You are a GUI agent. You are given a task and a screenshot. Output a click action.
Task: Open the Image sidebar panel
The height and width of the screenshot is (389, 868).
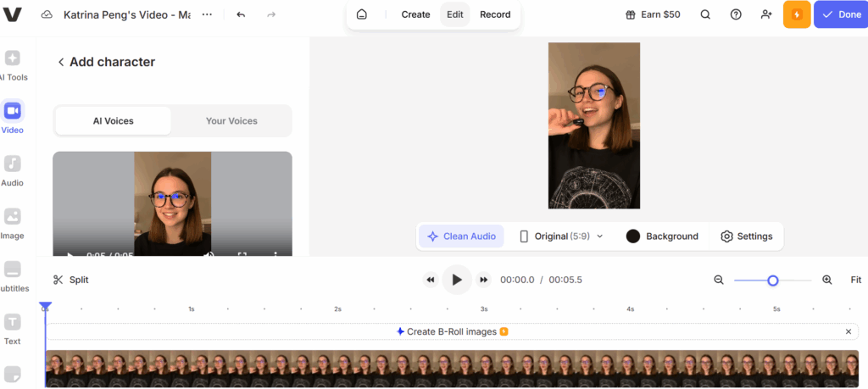pos(13,224)
